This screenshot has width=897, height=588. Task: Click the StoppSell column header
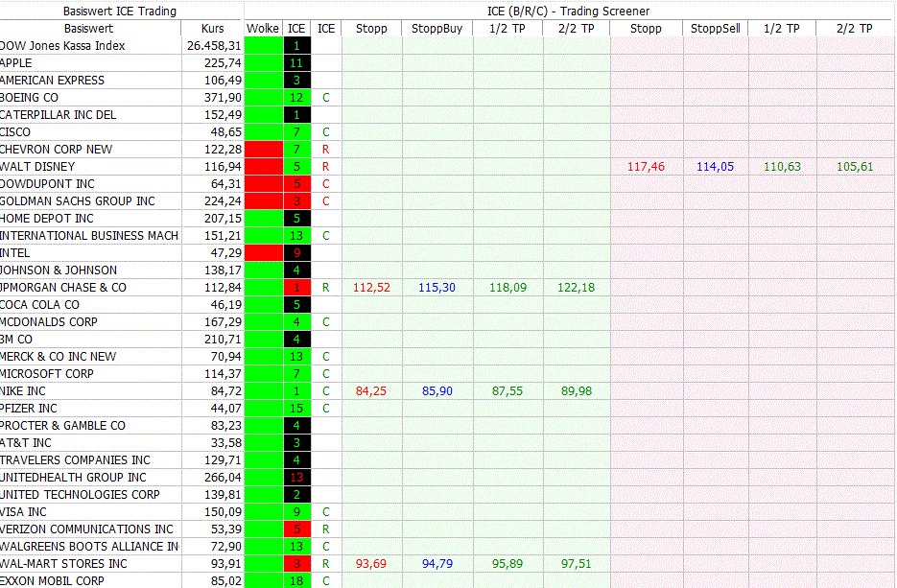click(x=715, y=29)
